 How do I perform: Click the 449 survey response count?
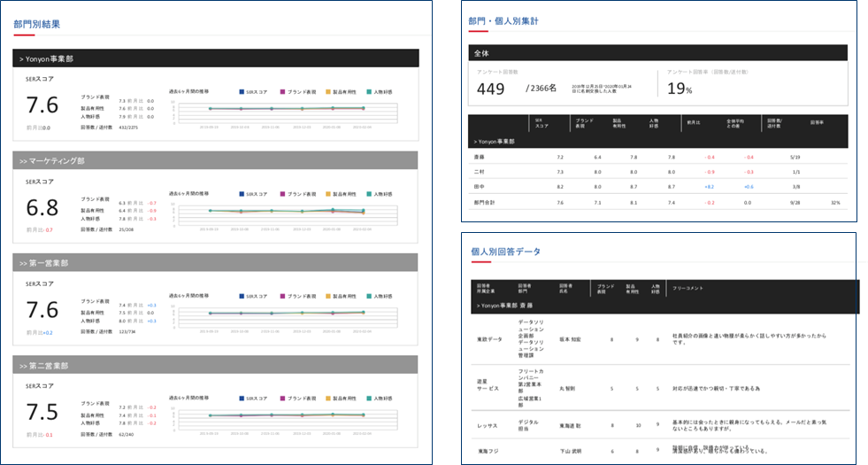490,89
